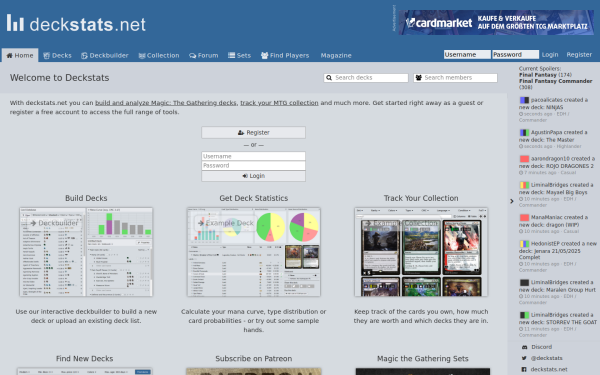Go to the Forum page
600x375 pixels.
(x=204, y=55)
